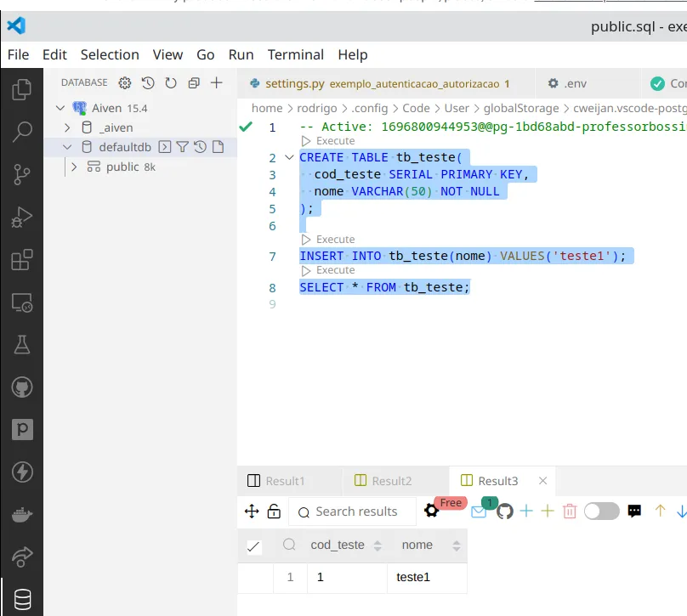The image size is (687, 616).
Task: Expand the public 8k schema node
Action: 74,167
